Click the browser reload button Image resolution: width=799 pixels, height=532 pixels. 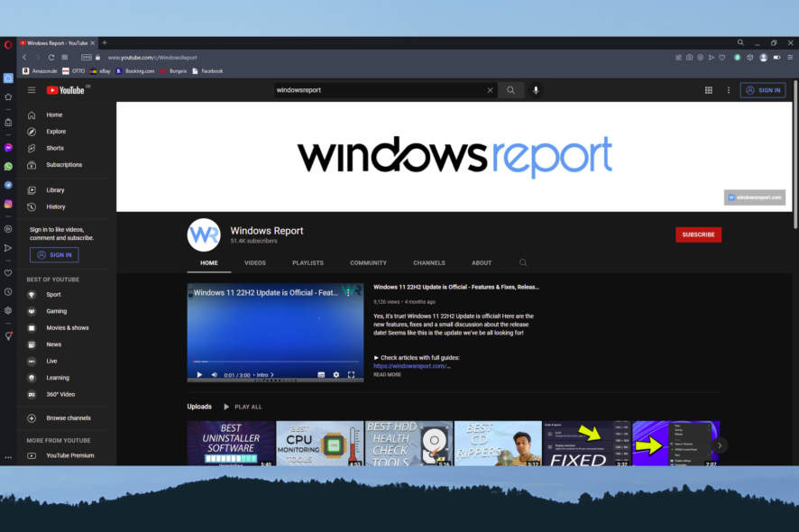point(51,58)
